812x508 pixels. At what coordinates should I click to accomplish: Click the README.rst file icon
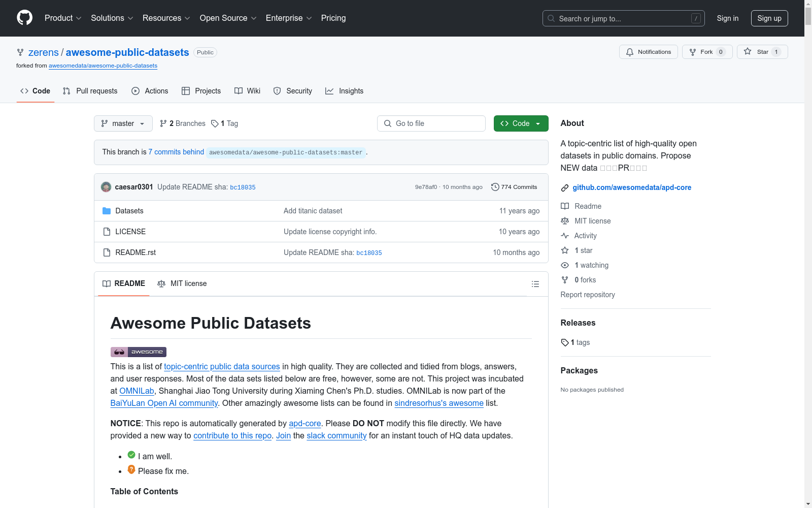pos(107,252)
